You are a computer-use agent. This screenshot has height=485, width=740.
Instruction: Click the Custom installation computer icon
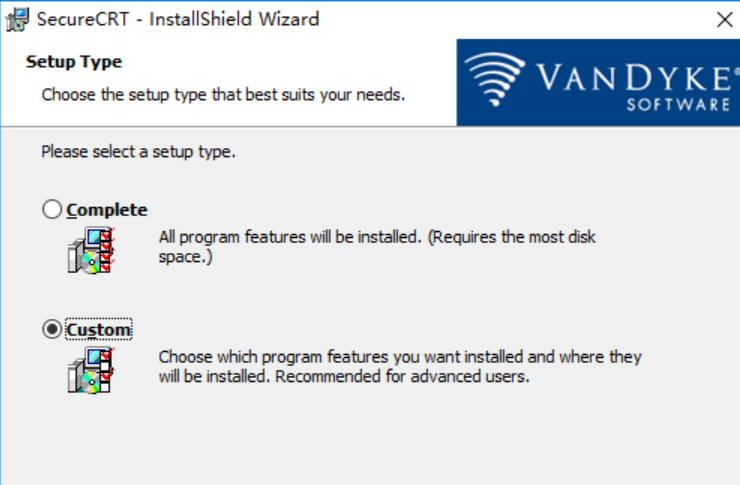(x=91, y=370)
